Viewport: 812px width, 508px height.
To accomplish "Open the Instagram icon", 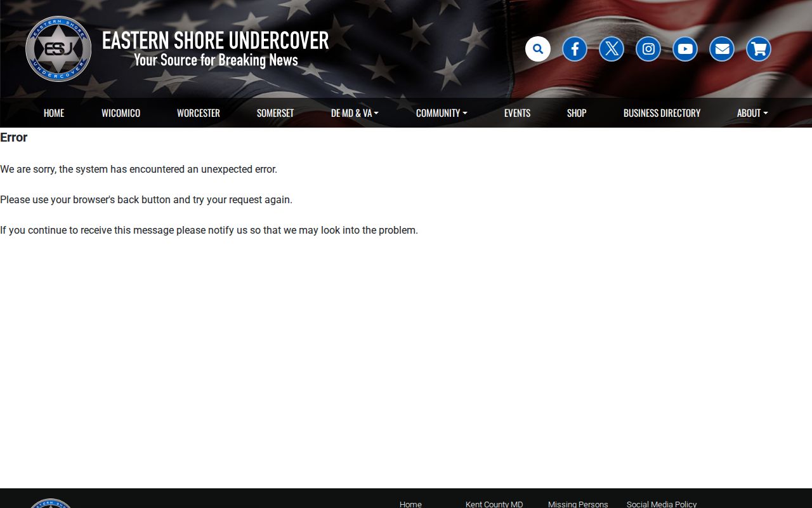I will pos(648,49).
